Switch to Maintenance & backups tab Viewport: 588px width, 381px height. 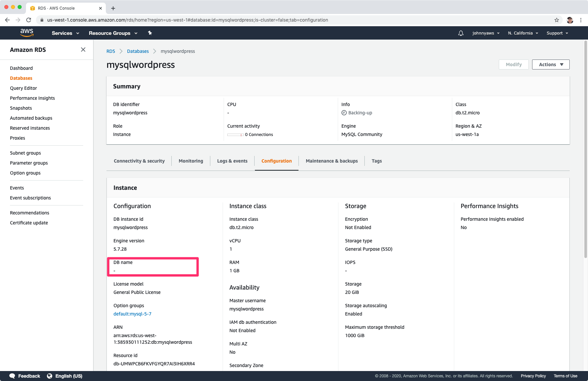(x=332, y=161)
